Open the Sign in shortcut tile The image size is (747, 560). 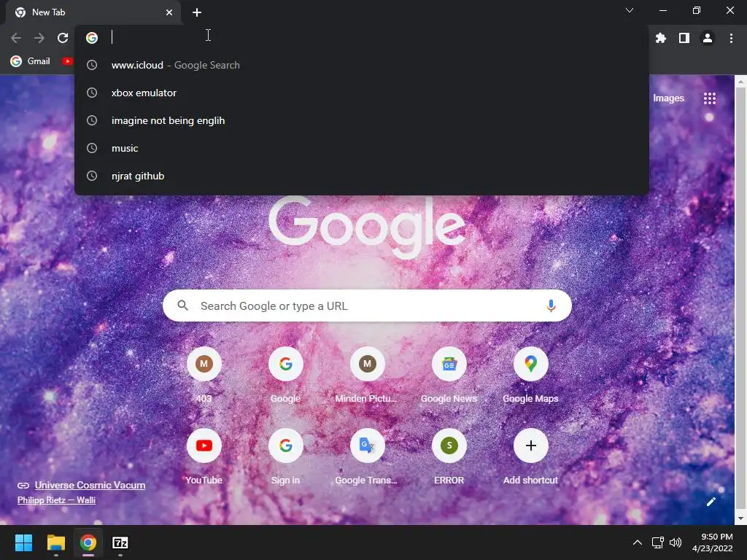coord(285,457)
